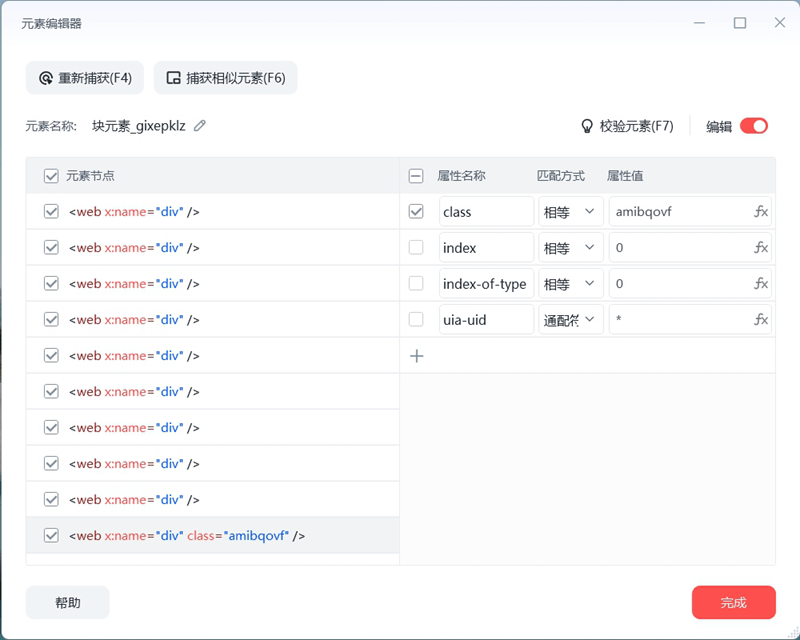Screen dimensions: 800x640
Task: Open match mode dropdown for index
Action: pos(570,248)
